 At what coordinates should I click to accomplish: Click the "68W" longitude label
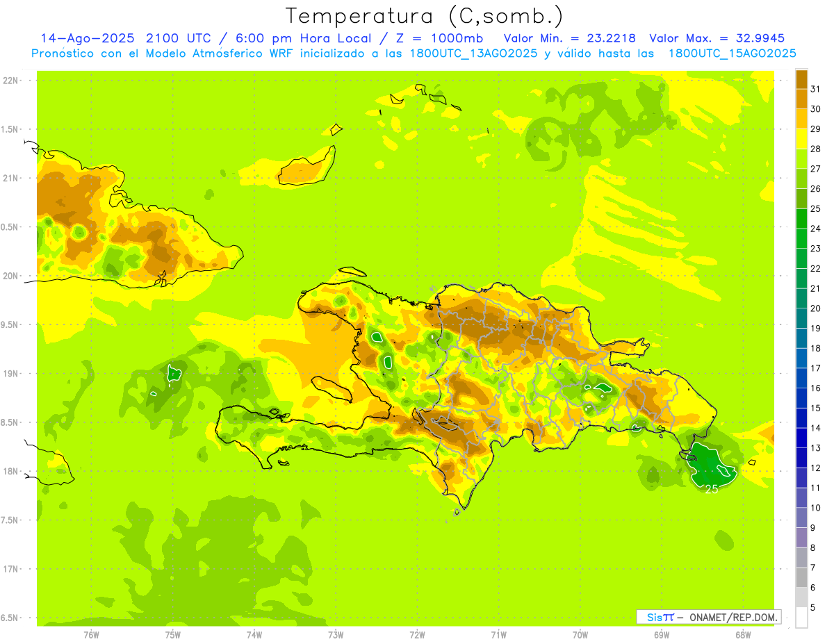tap(742, 635)
